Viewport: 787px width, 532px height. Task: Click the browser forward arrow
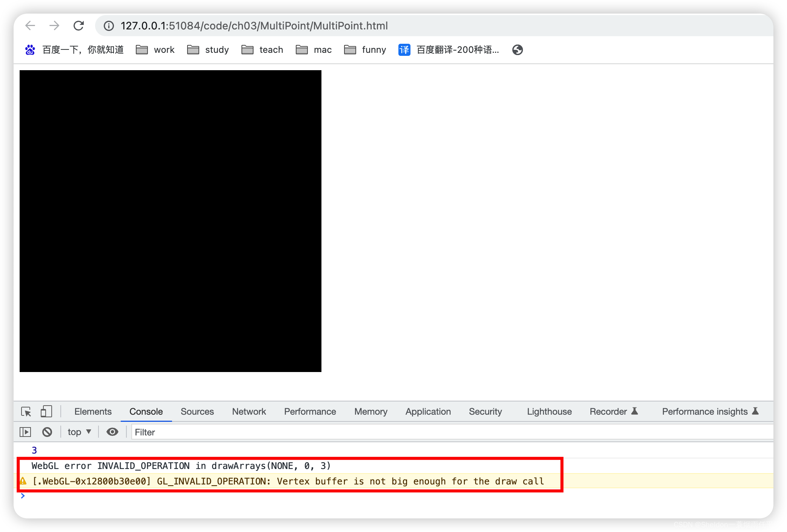point(54,26)
